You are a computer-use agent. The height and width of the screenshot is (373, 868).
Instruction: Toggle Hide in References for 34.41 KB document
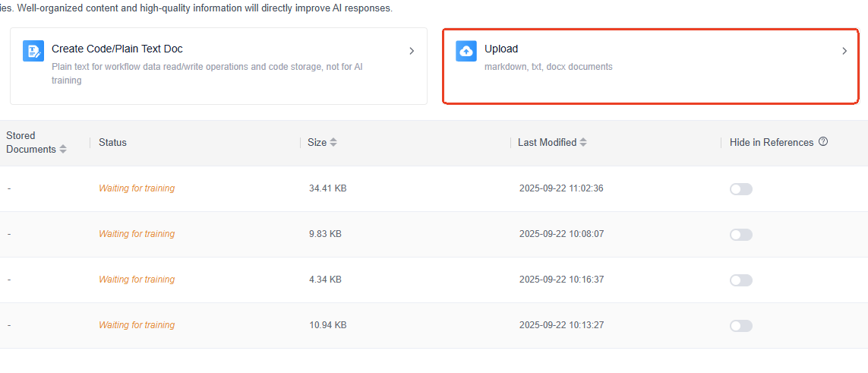pos(740,189)
